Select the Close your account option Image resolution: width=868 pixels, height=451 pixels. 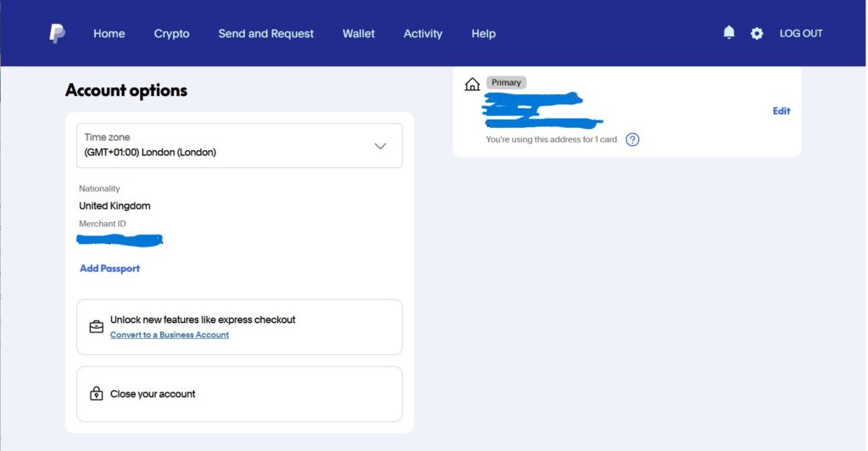click(x=239, y=394)
